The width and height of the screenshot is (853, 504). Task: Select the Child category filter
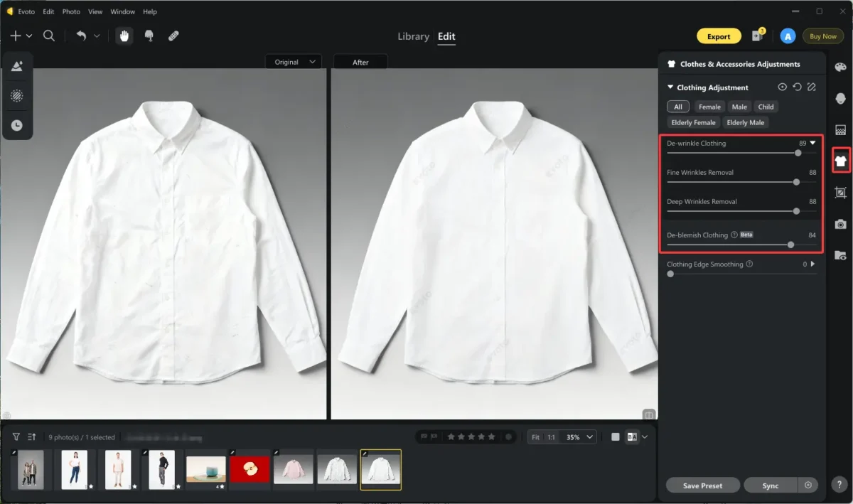pos(766,107)
